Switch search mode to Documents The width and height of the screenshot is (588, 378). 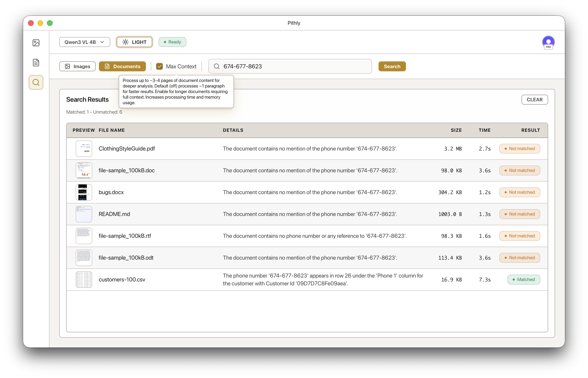122,66
